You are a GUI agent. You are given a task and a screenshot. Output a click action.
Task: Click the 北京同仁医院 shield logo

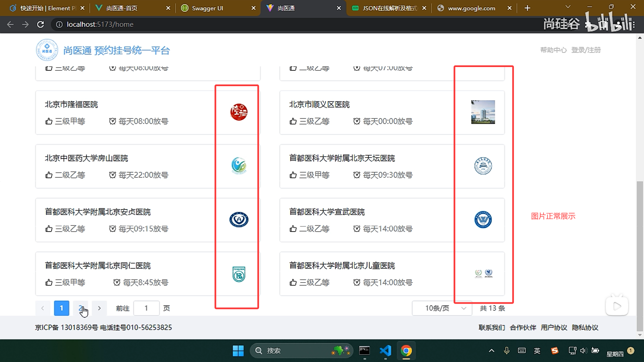pyautogui.click(x=238, y=274)
